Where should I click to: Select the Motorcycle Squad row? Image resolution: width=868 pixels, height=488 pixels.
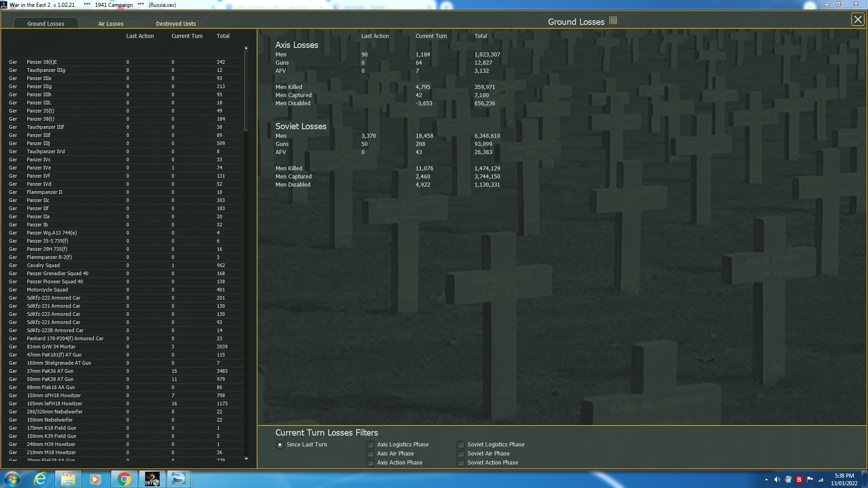pyautogui.click(x=126, y=290)
